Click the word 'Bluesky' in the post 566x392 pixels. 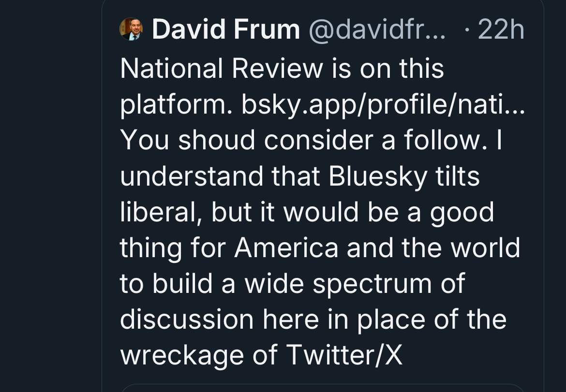coord(378,175)
